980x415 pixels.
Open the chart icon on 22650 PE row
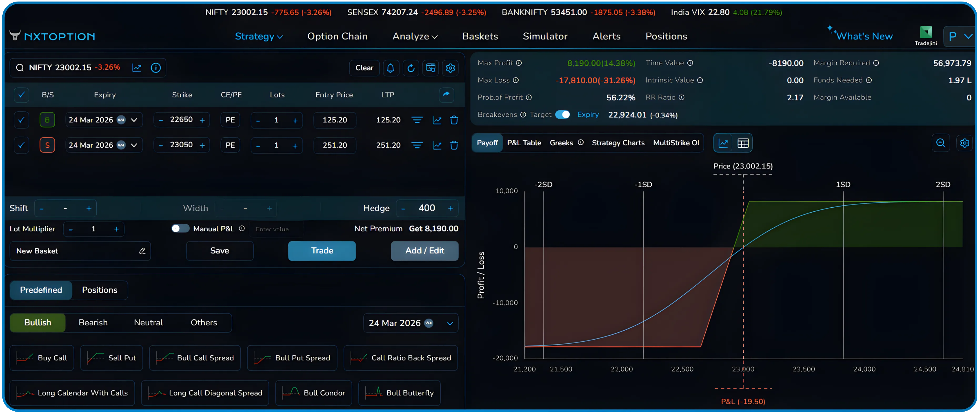(437, 120)
